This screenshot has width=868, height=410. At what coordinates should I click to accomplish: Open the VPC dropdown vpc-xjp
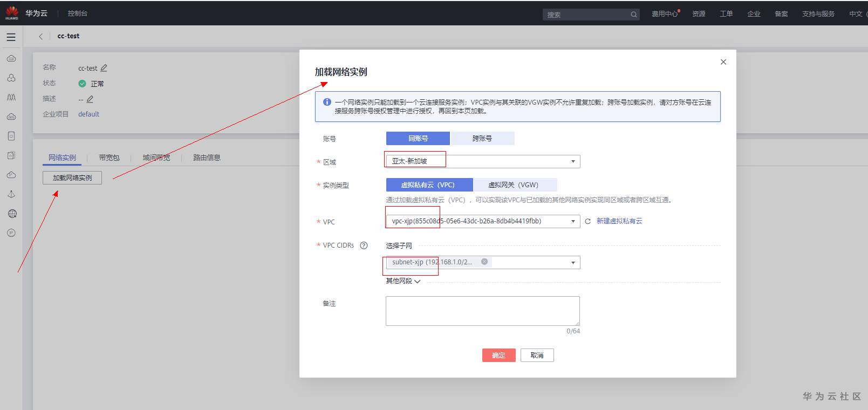pyautogui.click(x=483, y=221)
